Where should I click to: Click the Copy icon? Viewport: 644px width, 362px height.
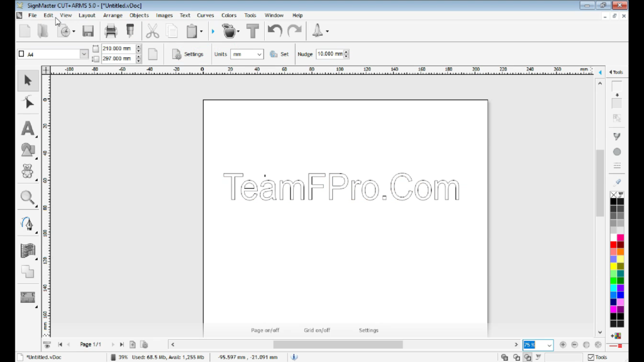(x=172, y=31)
